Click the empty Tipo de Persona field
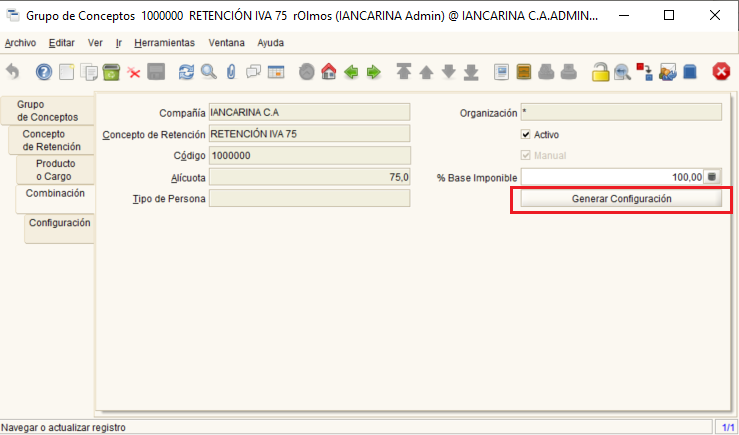739x435 pixels. click(309, 198)
